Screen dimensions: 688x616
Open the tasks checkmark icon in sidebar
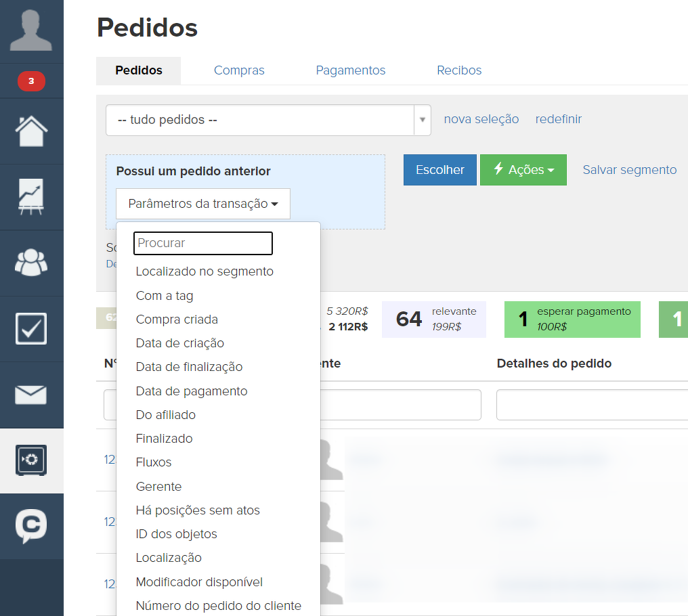pos(31,328)
